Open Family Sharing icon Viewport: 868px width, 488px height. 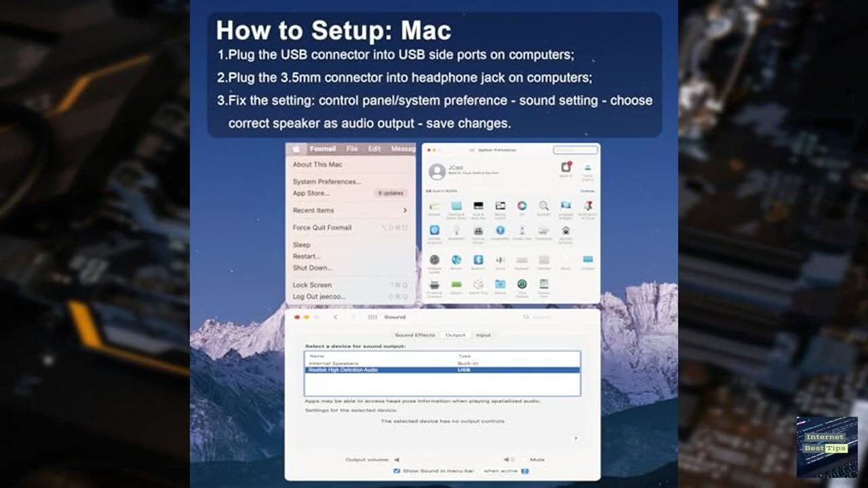pos(588,167)
